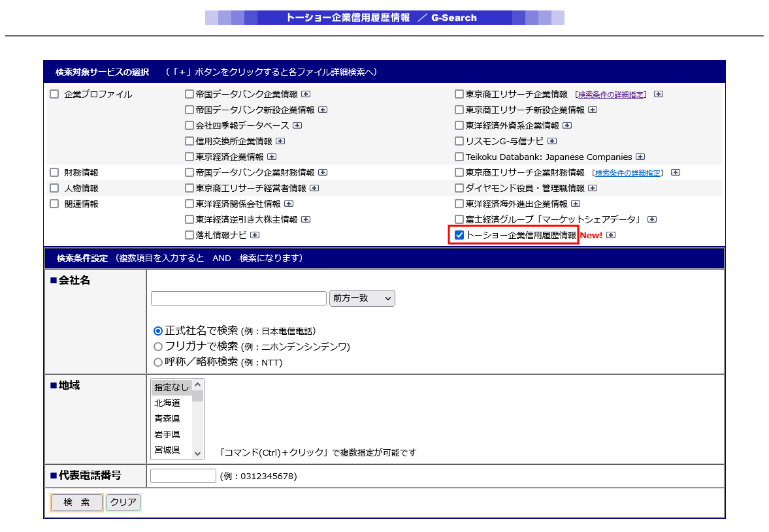Check the 企業プロファイル category checkbox
This screenshot has height=532, width=769.
(x=54, y=94)
